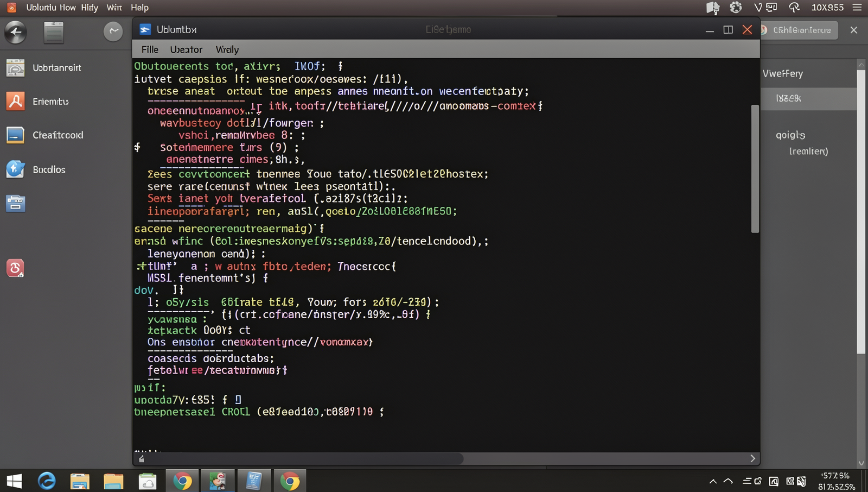
Task: Select the Ubrtanreirt sidebar label
Action: coord(57,68)
